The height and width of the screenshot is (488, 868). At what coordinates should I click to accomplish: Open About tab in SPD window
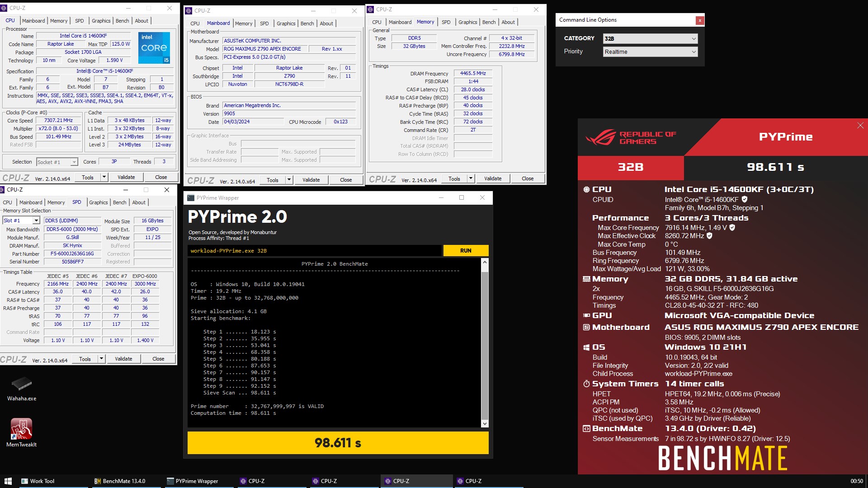coord(139,202)
